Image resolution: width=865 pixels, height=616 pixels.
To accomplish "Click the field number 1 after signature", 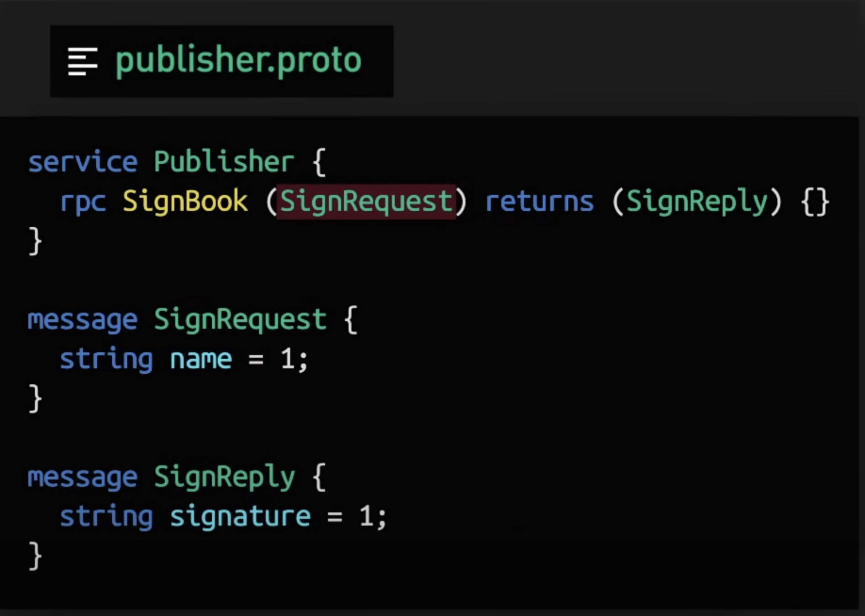I will 366,517.
